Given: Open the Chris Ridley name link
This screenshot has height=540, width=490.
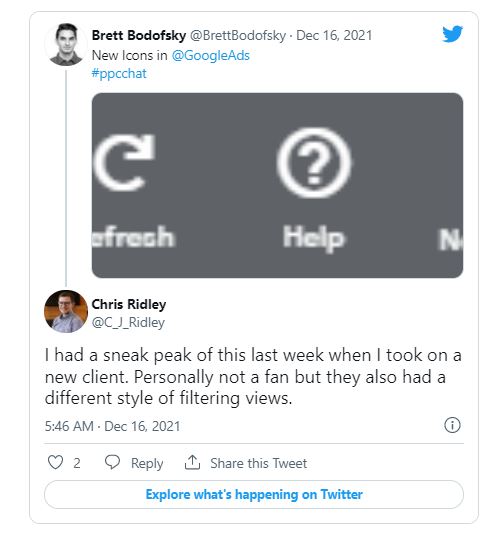Looking at the screenshot, I should (x=129, y=304).
